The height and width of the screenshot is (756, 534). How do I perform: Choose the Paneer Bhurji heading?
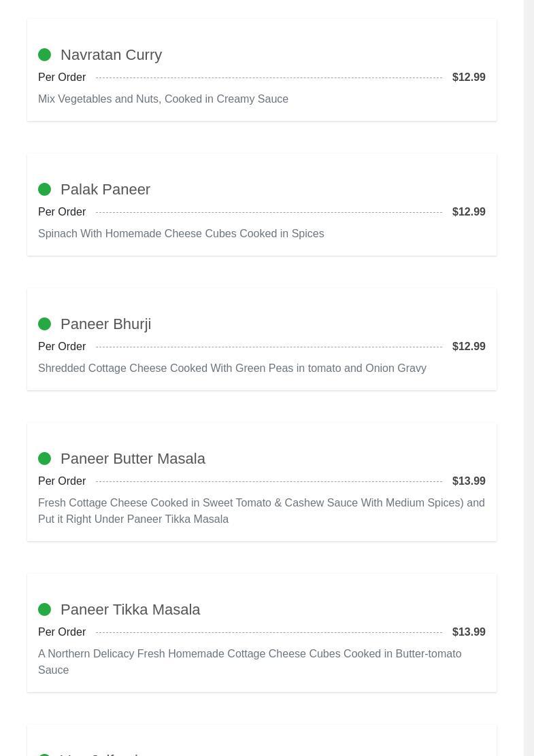(x=105, y=324)
